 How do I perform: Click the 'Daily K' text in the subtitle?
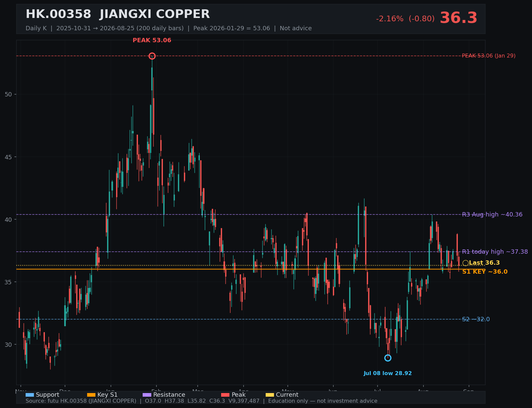click(x=36, y=28)
